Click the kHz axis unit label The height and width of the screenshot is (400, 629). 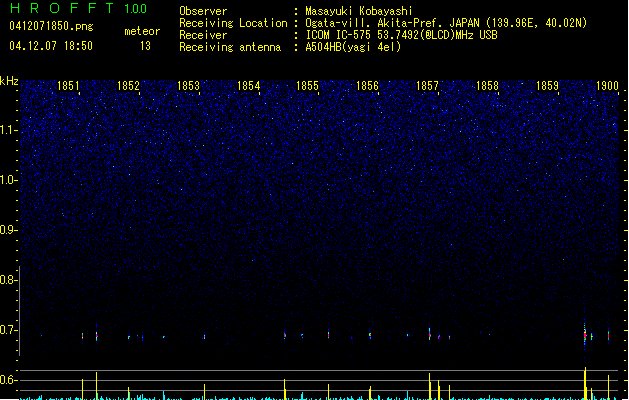pos(9,81)
